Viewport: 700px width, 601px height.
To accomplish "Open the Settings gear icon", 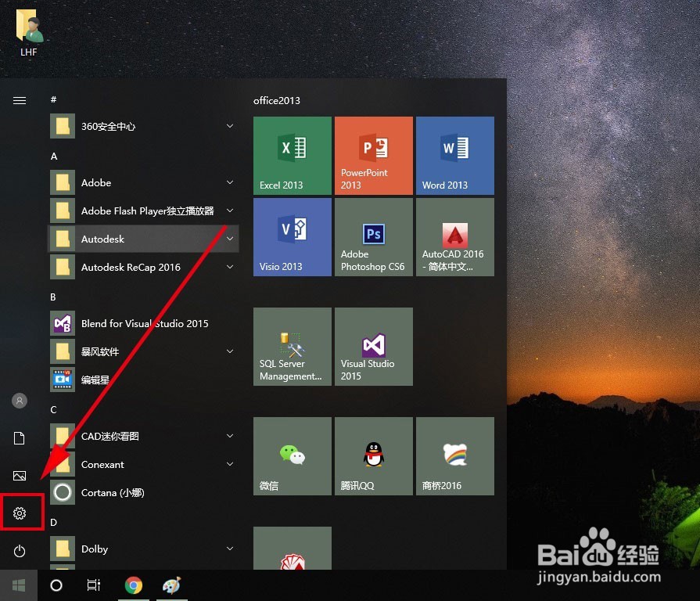I will pyautogui.click(x=20, y=513).
